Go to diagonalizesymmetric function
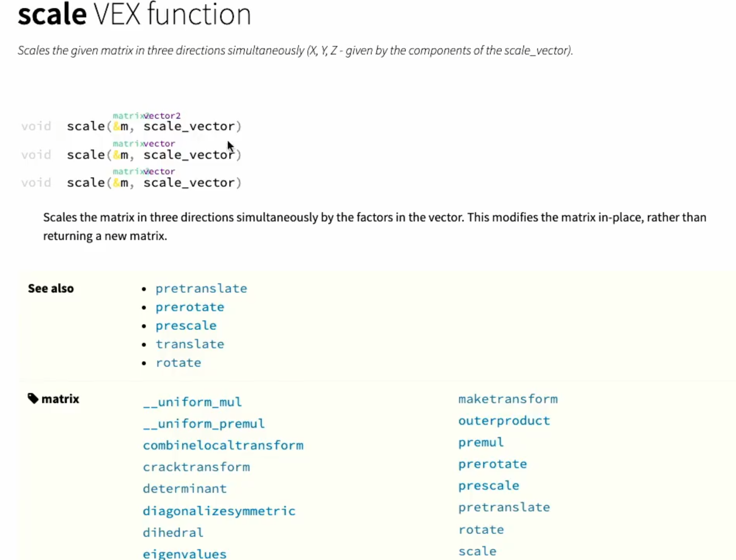This screenshot has width=736, height=560. (x=219, y=511)
